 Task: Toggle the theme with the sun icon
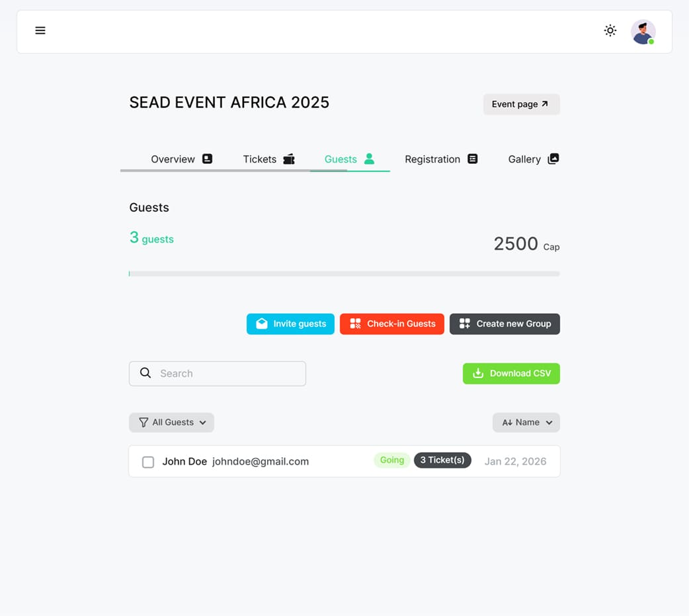click(x=610, y=30)
